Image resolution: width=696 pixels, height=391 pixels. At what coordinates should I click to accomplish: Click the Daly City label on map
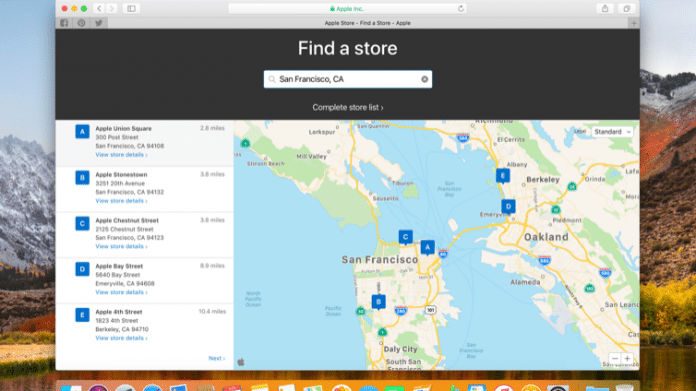tap(400, 349)
